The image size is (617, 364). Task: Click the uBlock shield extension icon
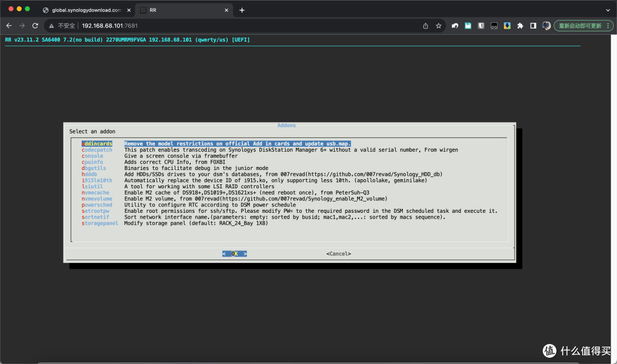[481, 26]
